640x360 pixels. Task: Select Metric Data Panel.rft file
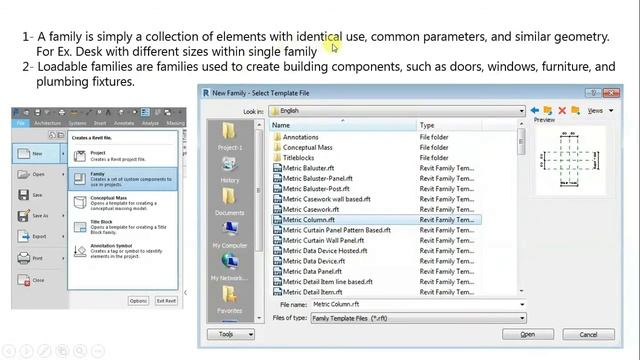coord(307,271)
